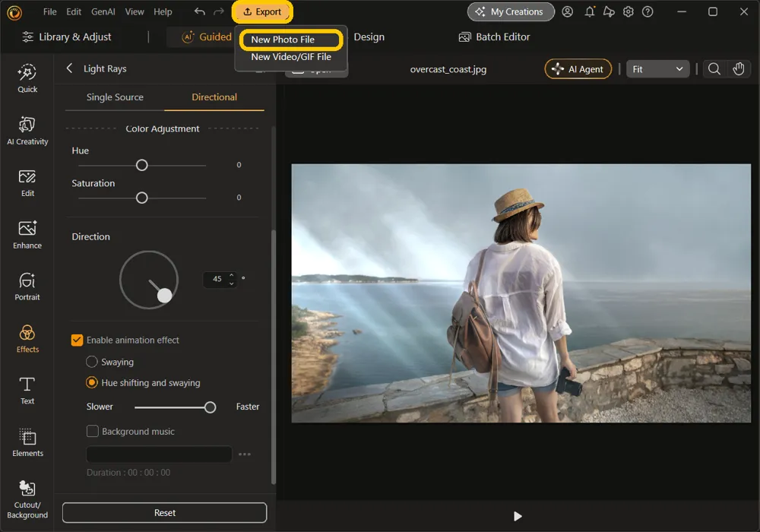Open the notifications bell
This screenshot has height=532, width=760.
[x=590, y=11]
